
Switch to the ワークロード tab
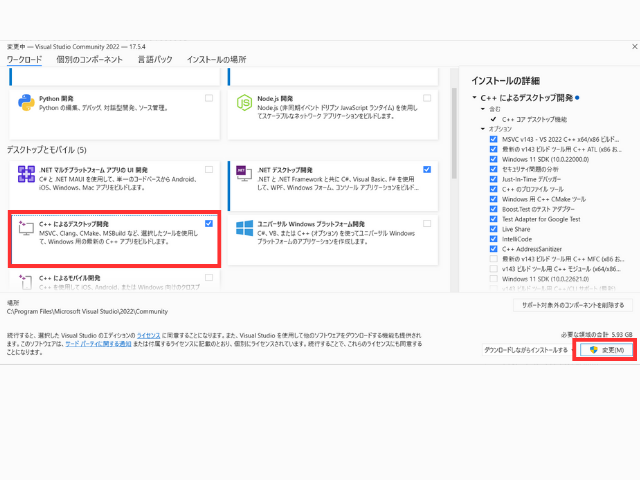pyautogui.click(x=24, y=60)
